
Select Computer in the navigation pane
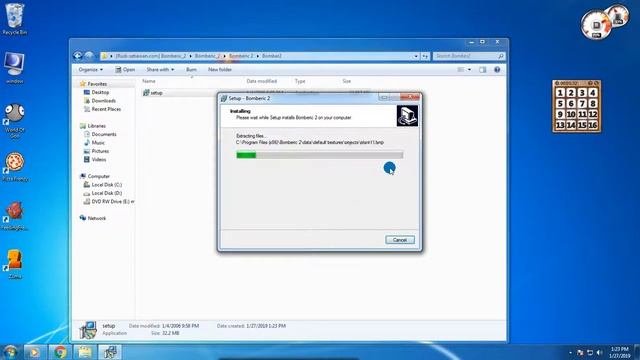pyautogui.click(x=98, y=176)
